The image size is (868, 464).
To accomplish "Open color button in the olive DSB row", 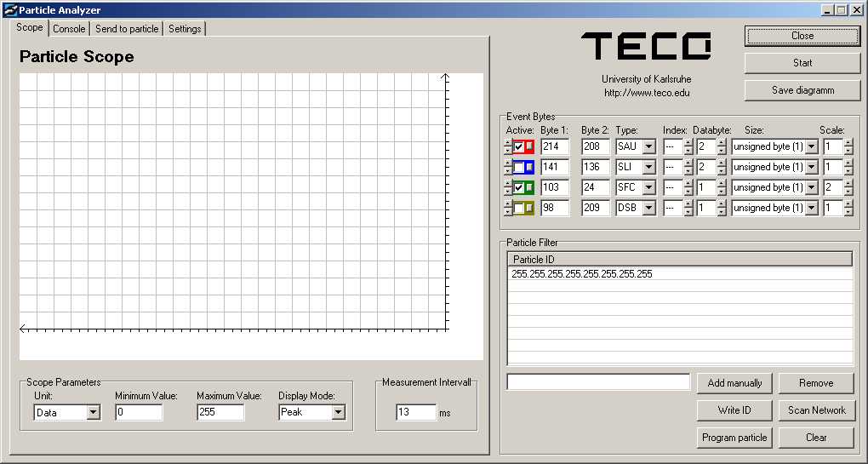I will point(529,209).
